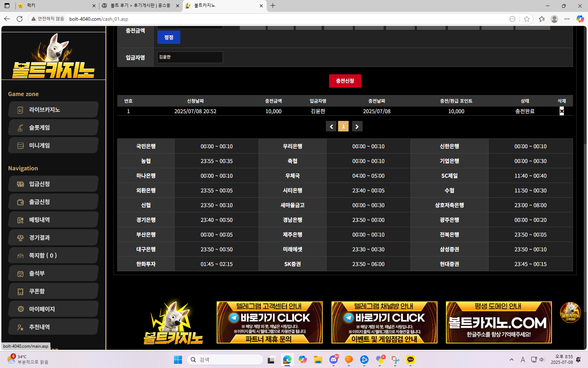The image size is (588, 368).
Task: Switch to the 볼트 후기 browser tab
Action: (141, 6)
